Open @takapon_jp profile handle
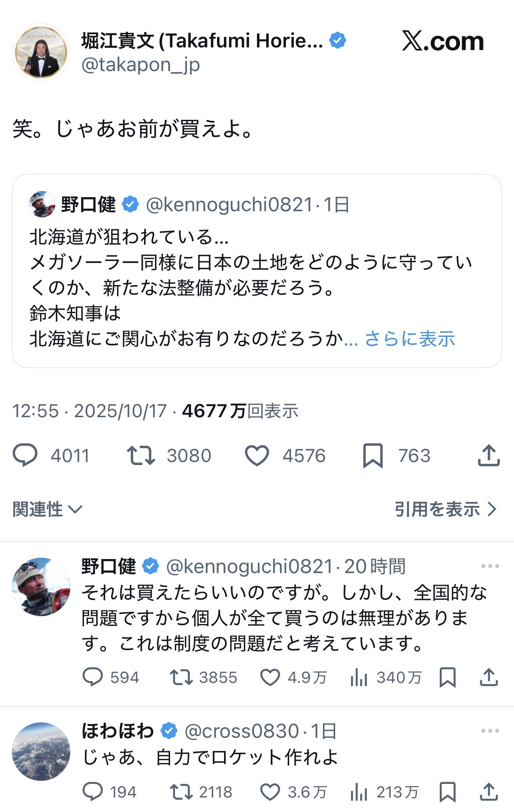This screenshot has width=514, height=812. click(x=141, y=65)
